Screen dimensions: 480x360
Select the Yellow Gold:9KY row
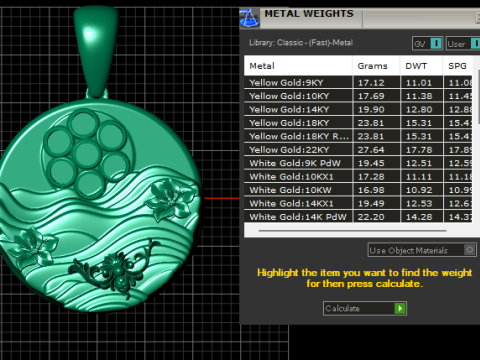pos(358,82)
